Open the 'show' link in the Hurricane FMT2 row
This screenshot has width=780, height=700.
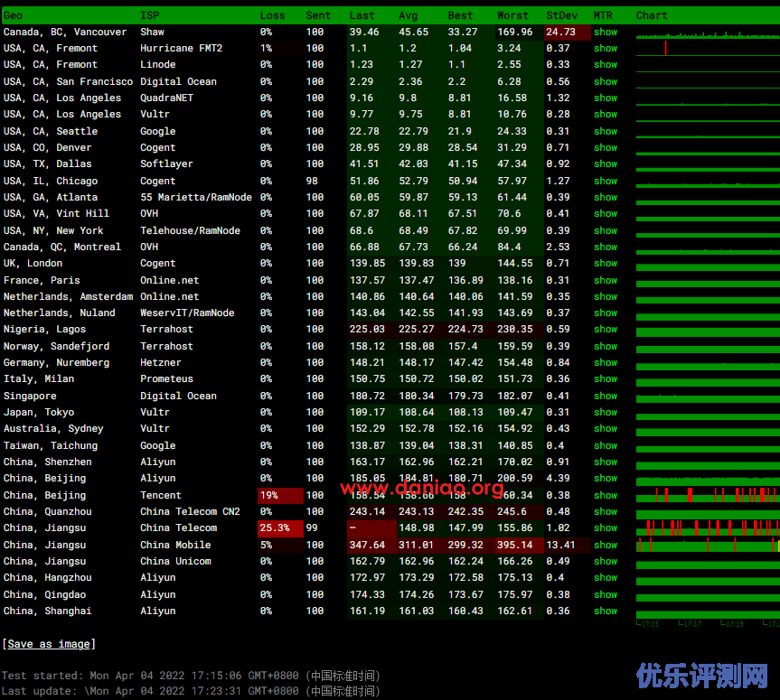tap(606, 48)
